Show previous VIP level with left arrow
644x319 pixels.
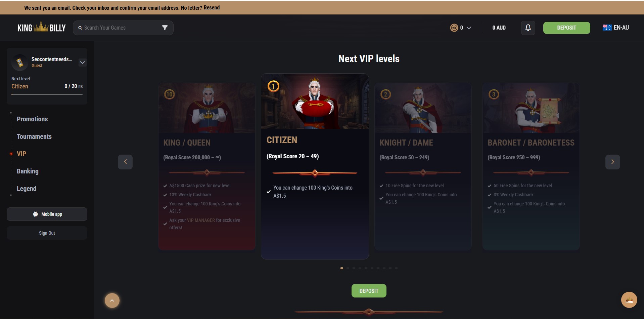(125, 162)
